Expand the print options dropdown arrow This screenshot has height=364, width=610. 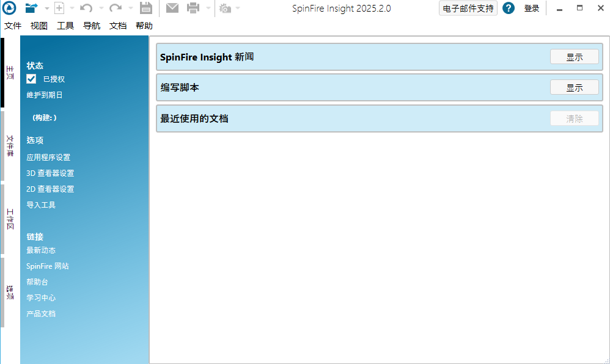(x=208, y=8)
